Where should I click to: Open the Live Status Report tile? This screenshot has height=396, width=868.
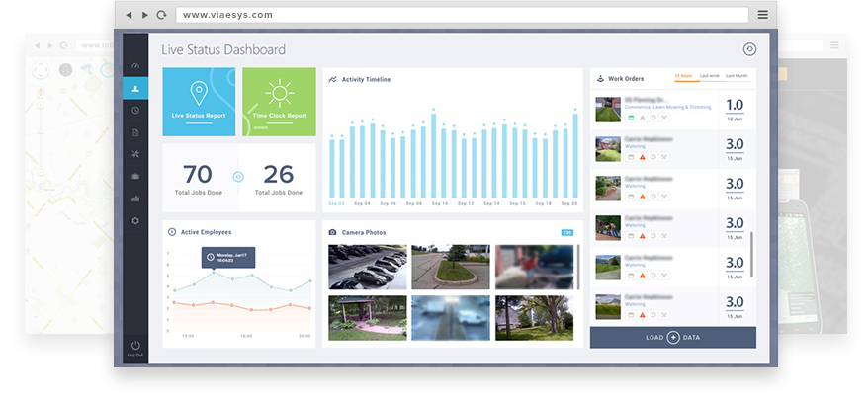click(199, 102)
